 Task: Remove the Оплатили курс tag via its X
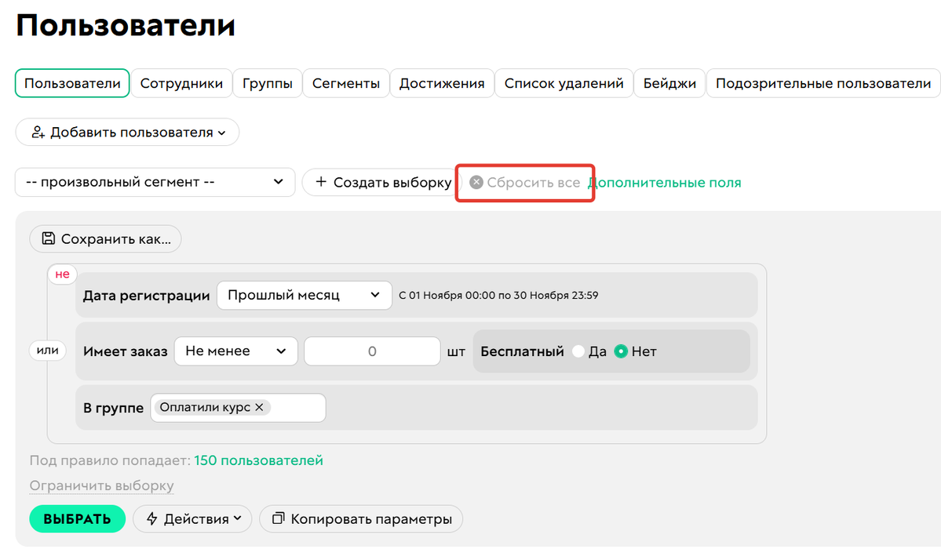click(261, 407)
